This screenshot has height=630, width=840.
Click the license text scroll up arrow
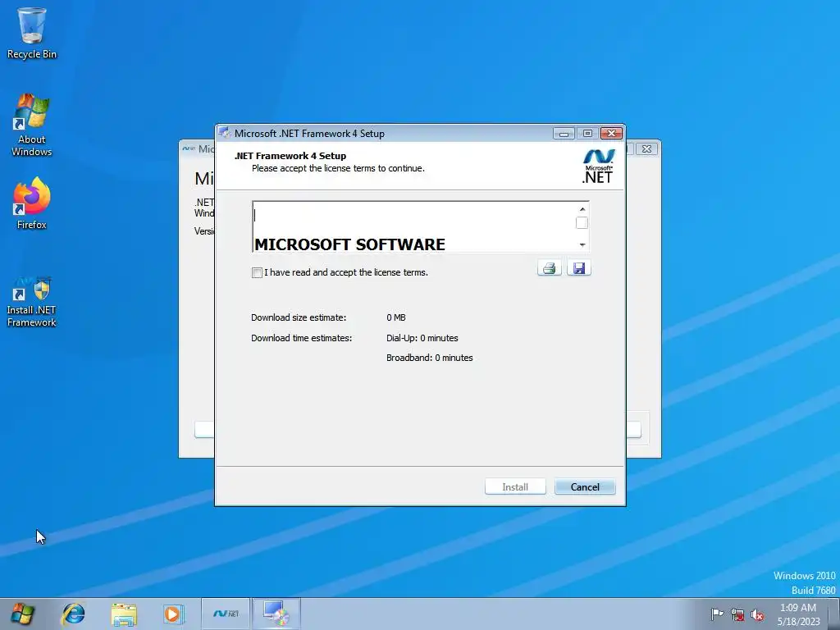[x=582, y=209]
